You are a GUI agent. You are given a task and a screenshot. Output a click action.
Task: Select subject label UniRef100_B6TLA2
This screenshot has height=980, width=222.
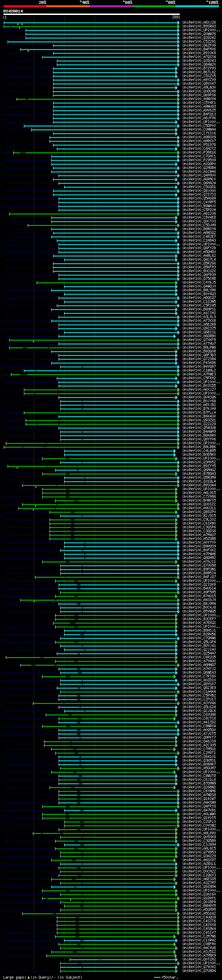coord(199,72)
